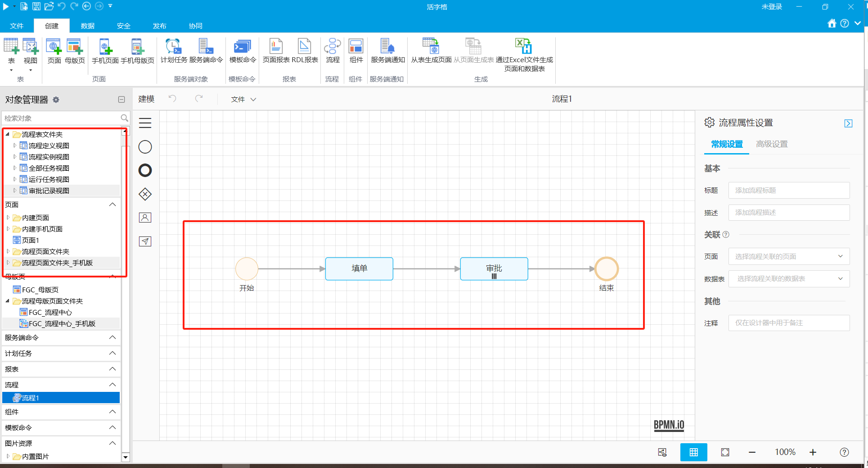The height and width of the screenshot is (468, 868).
Task: Select 流程1 in object manager
Action: coord(61,398)
